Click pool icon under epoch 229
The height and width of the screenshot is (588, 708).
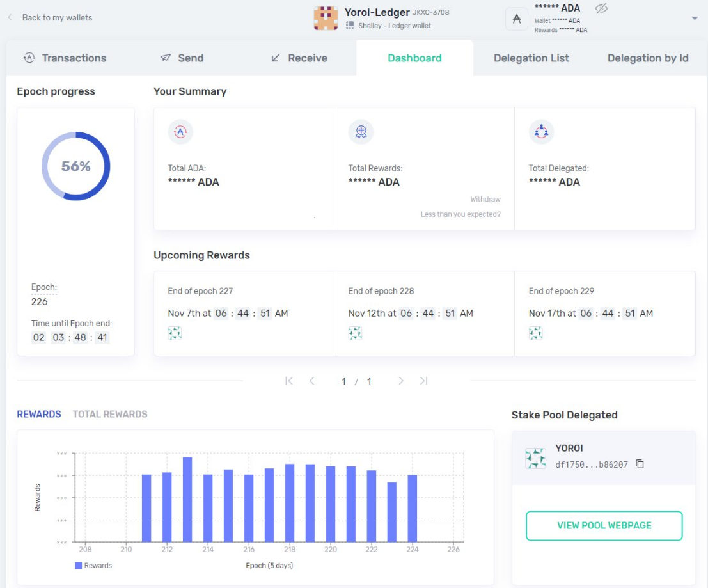click(x=536, y=333)
